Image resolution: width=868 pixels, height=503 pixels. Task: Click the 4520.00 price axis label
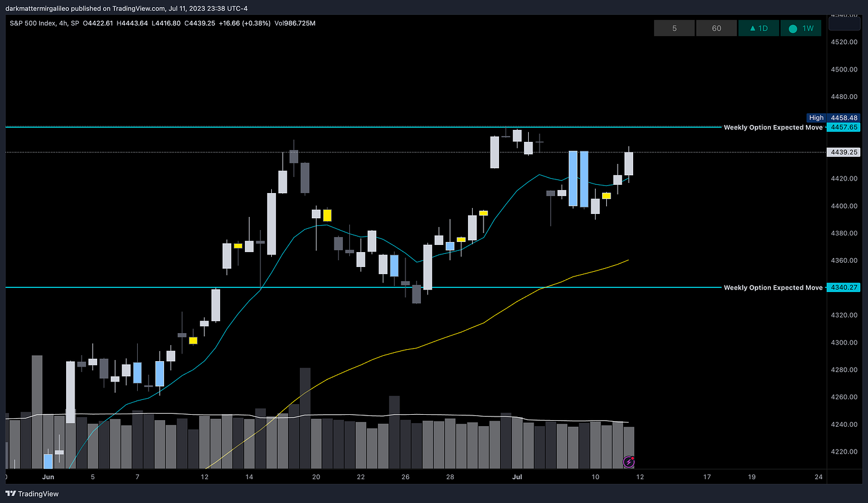click(x=844, y=42)
